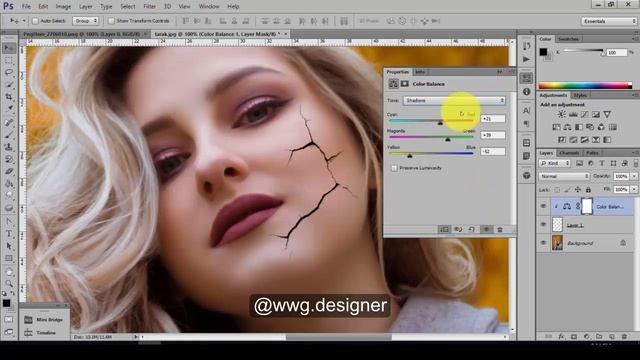640x360 pixels.
Task: Select the Rectangular Marquee tool
Action: pos(9,60)
